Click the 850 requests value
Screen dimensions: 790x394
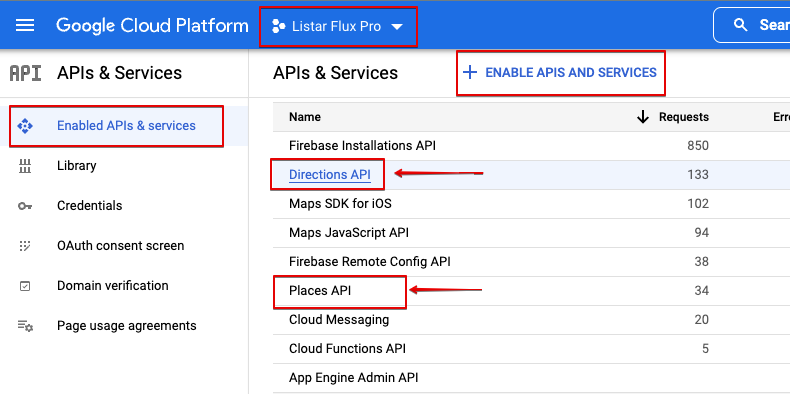pos(698,146)
